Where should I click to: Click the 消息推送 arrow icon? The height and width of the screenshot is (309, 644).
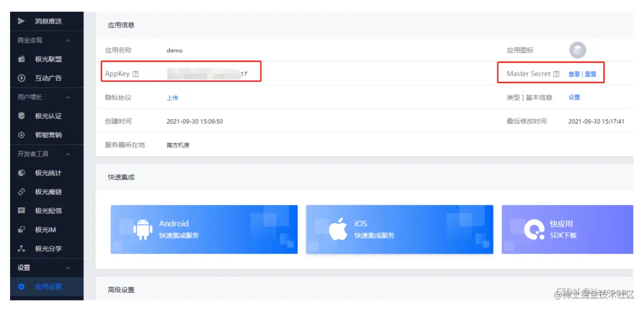click(x=21, y=21)
